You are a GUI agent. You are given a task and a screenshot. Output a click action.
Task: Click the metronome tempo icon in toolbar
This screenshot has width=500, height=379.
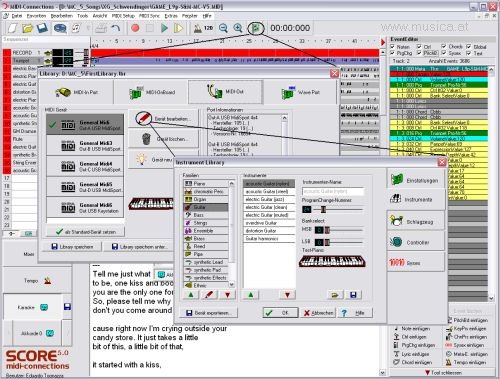198,28
